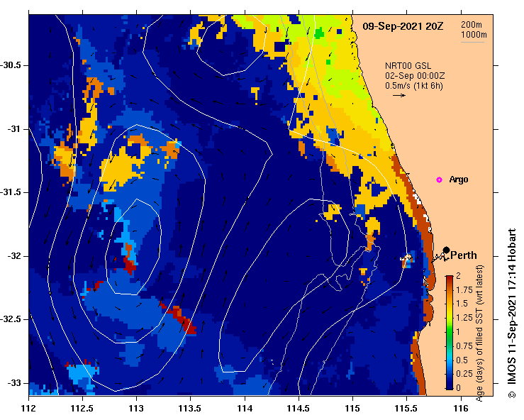Click latitude axis label -33
This screenshot has width=524, height=420.
coord(13,383)
